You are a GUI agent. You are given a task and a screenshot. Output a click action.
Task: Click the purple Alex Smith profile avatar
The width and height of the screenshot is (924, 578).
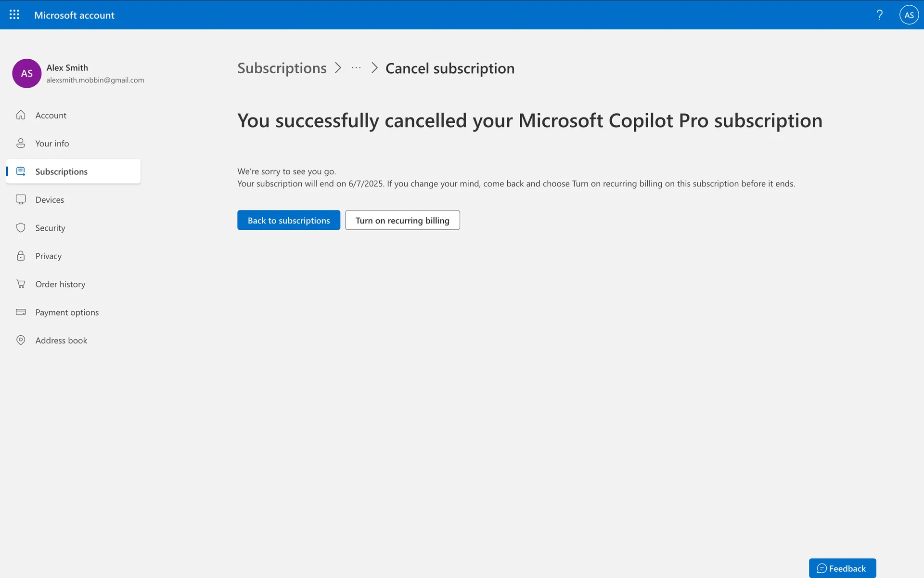tap(26, 73)
